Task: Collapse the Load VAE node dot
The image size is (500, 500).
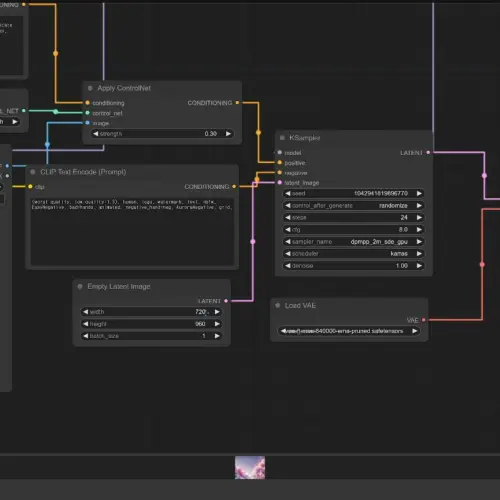Action: point(277,305)
